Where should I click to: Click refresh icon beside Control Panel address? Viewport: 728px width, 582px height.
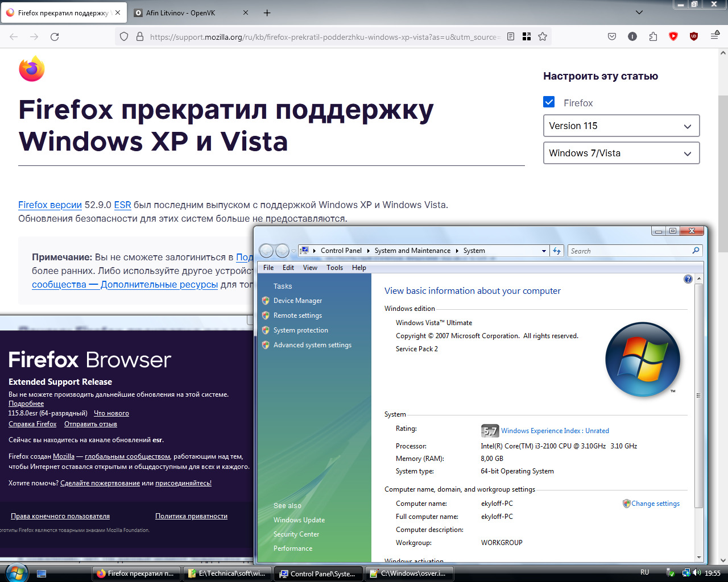click(557, 251)
